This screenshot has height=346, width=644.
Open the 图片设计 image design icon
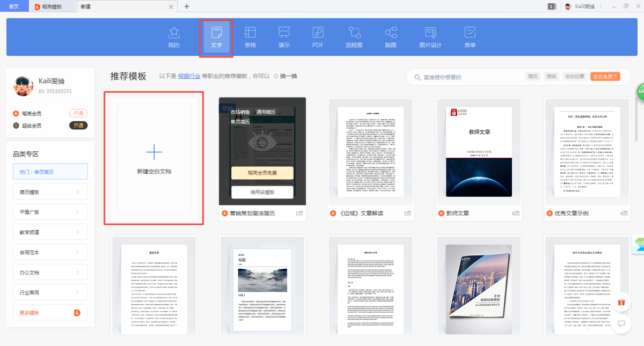point(430,38)
